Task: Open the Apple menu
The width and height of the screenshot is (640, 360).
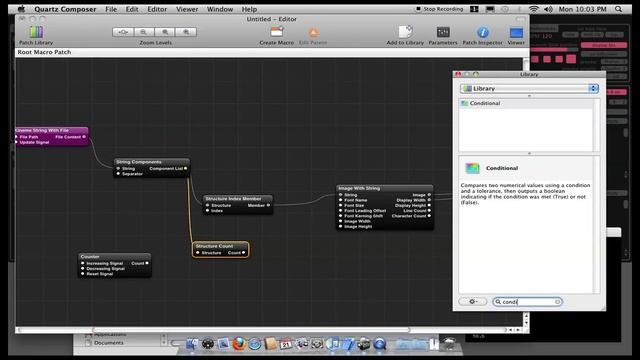Action: click(x=21, y=9)
